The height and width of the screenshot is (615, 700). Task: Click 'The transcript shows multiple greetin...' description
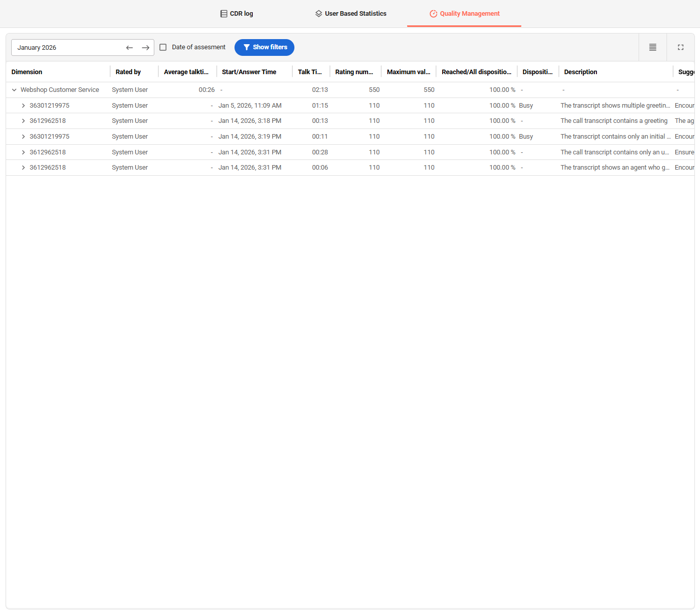pos(615,106)
